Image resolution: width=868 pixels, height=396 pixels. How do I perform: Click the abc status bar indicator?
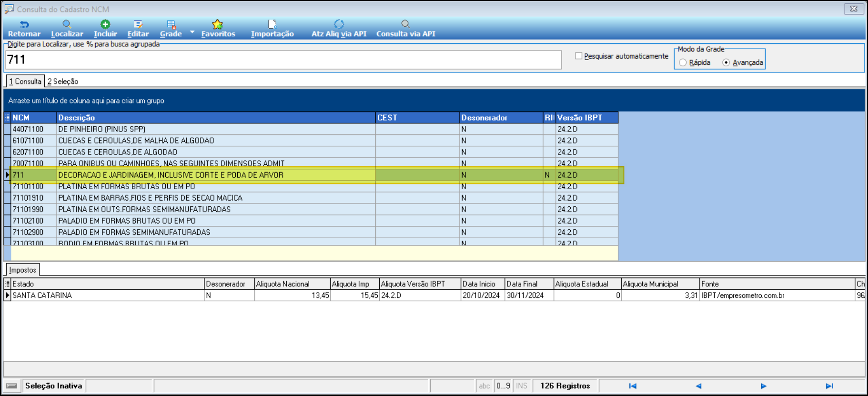[484, 386]
